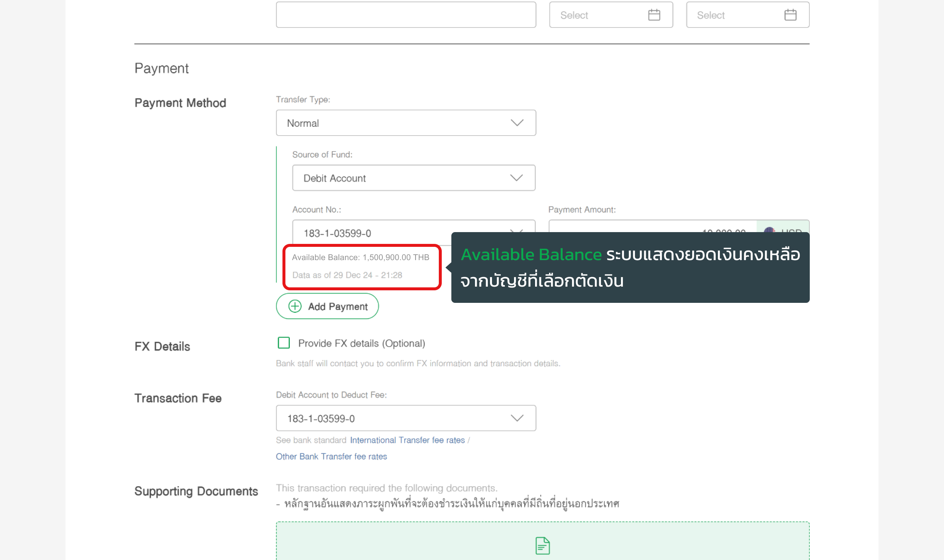Click the Add Payment button
Viewport: 944px width, 560px height.
click(x=327, y=306)
